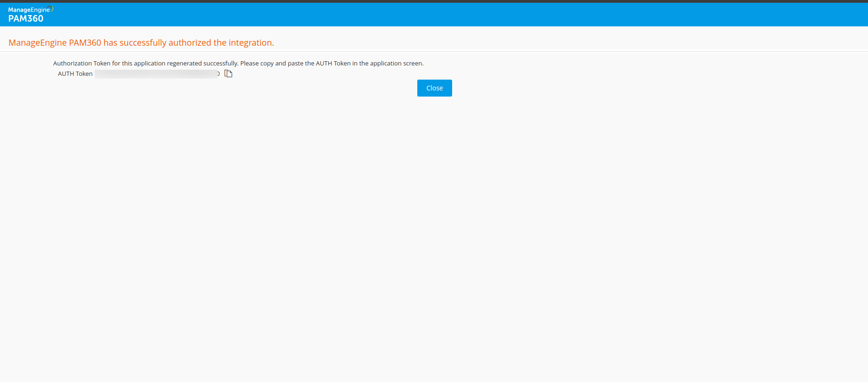Select the blurred AUTH Token value field
Image resolution: width=868 pixels, height=382 pixels.
157,74
